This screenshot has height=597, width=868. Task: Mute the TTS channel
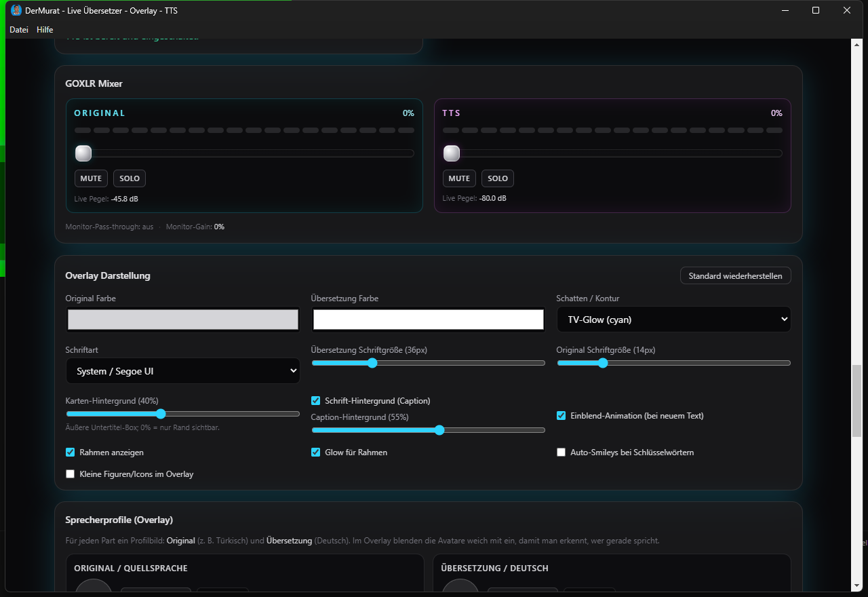coord(459,178)
